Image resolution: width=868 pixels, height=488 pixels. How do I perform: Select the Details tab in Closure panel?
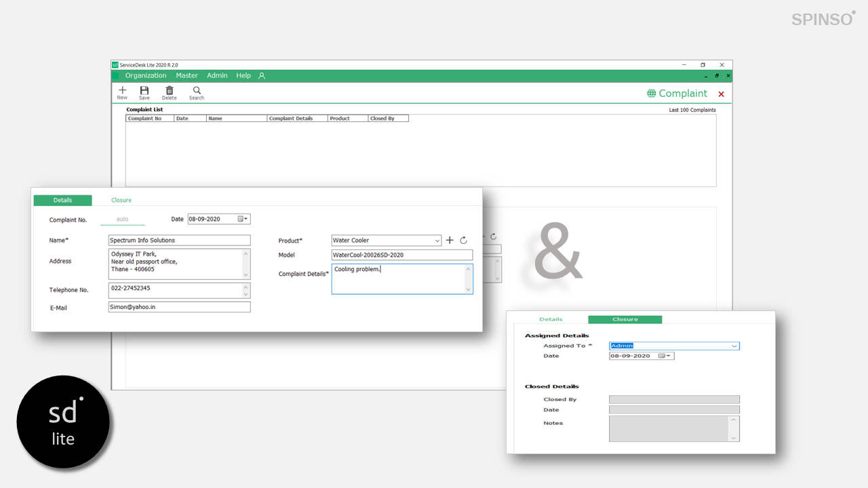(x=551, y=319)
